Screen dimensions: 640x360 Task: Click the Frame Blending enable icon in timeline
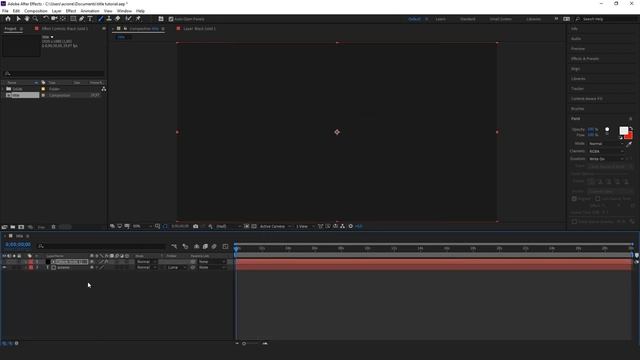point(205,246)
